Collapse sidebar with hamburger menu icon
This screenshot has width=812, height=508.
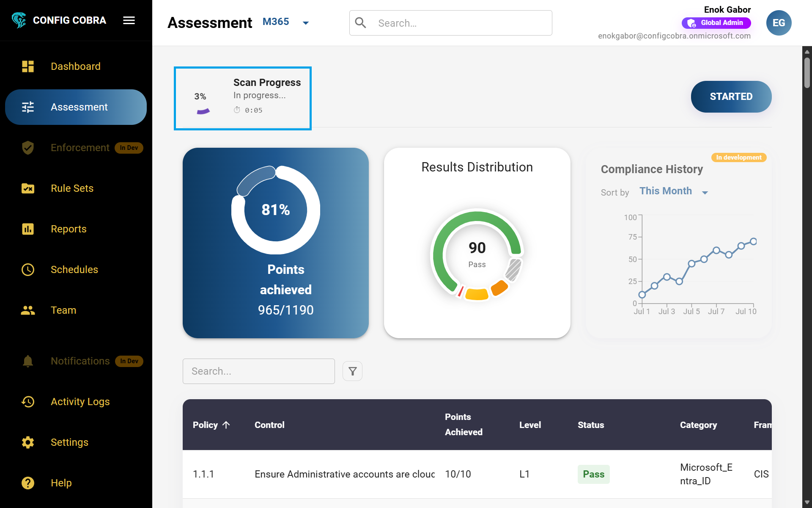pyautogui.click(x=129, y=20)
